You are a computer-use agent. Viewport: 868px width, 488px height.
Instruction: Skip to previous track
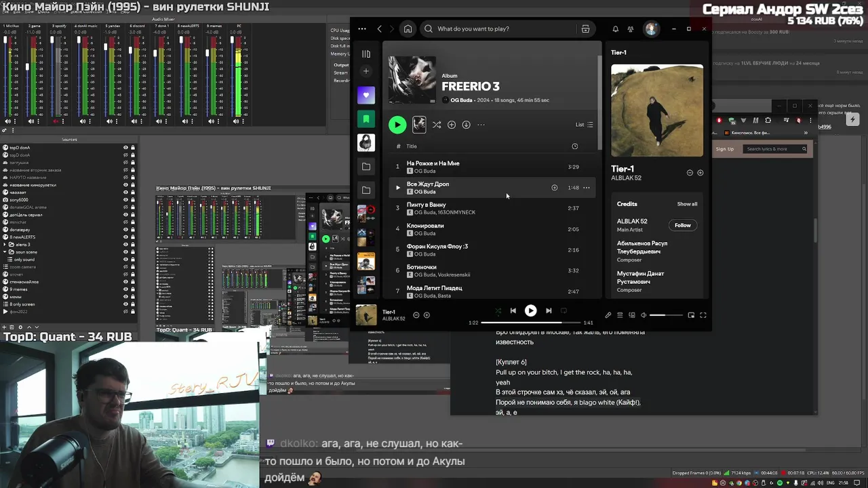coord(513,310)
